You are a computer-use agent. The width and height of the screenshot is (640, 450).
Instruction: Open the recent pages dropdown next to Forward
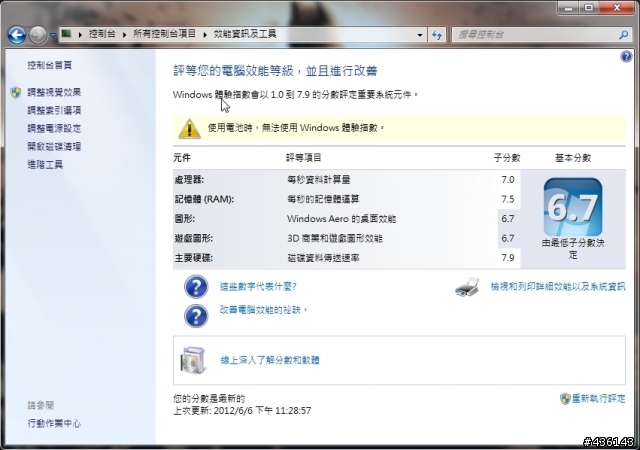(x=53, y=35)
